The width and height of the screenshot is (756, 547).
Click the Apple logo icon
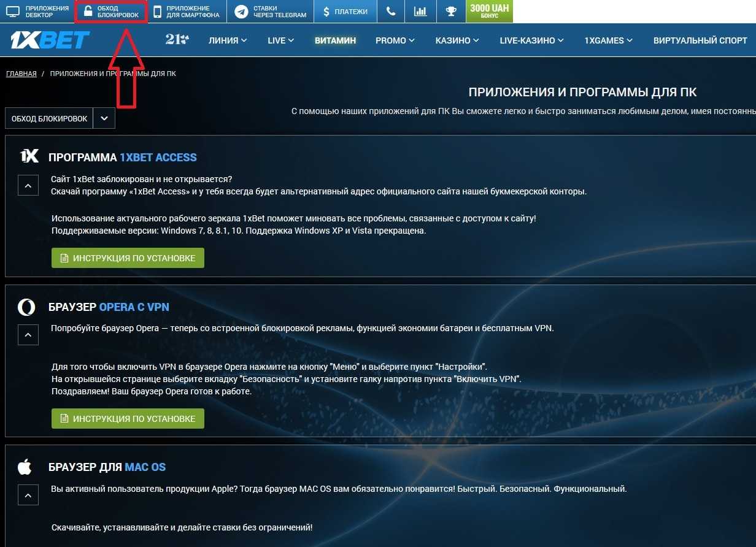pos(25,467)
